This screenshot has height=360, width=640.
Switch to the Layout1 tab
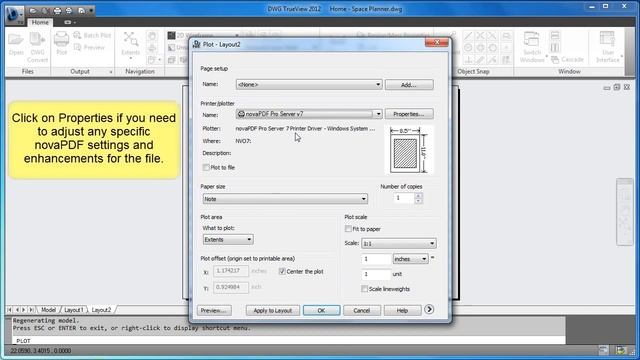(73, 310)
